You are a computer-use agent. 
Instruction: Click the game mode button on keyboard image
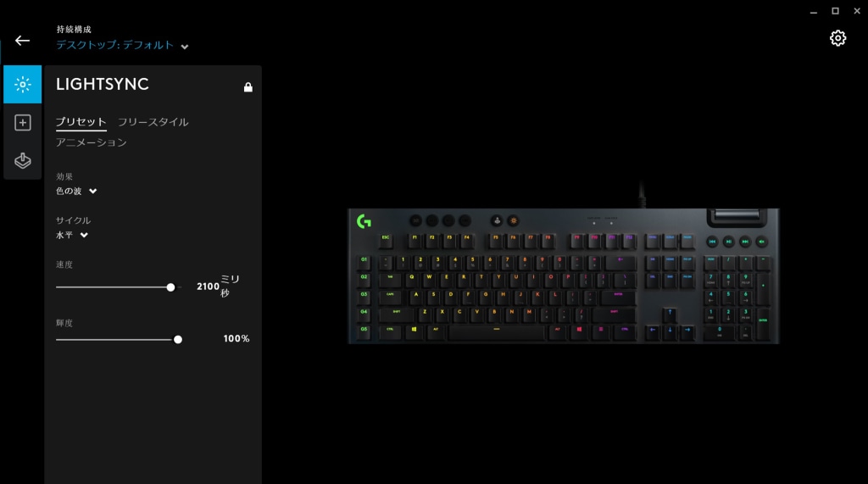click(497, 220)
